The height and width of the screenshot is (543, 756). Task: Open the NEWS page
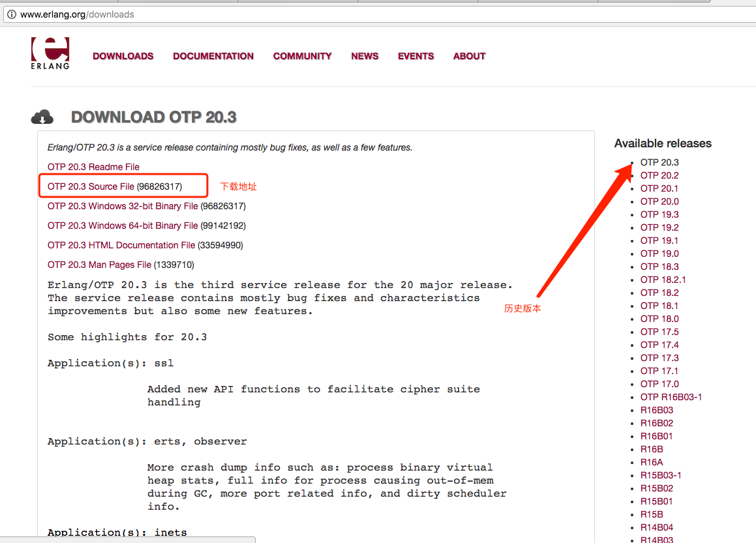pos(365,56)
